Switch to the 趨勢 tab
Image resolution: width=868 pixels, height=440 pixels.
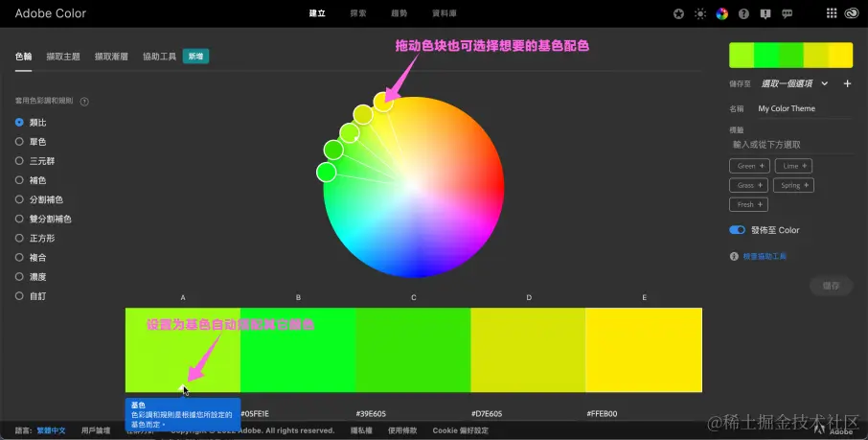[x=400, y=13]
